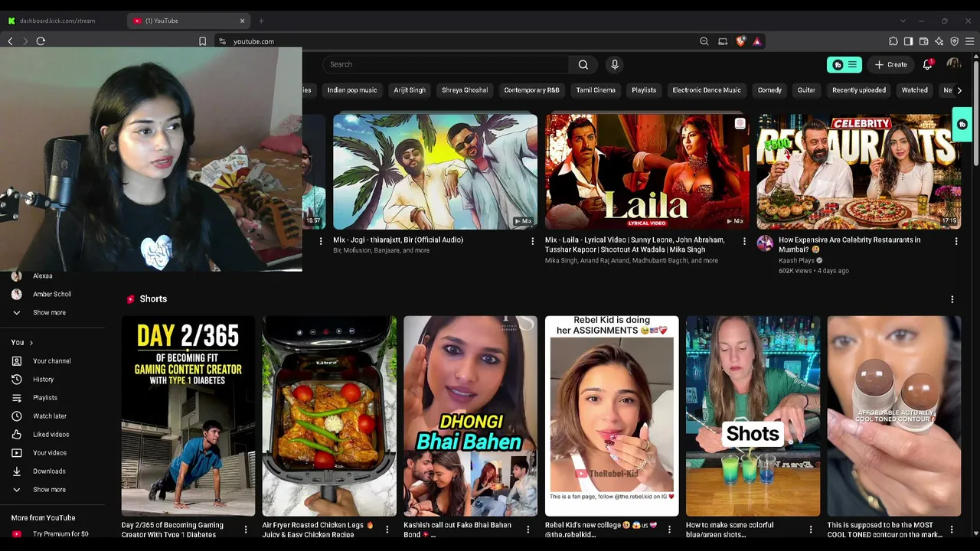This screenshot has width=980, height=551.
Task: Select the Recently uploaded chip
Action: tap(859, 90)
